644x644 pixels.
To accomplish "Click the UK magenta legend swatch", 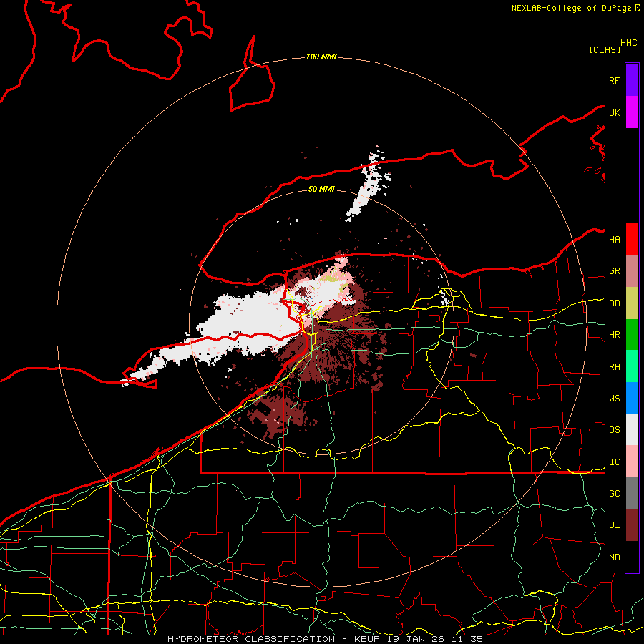I will [632, 112].
